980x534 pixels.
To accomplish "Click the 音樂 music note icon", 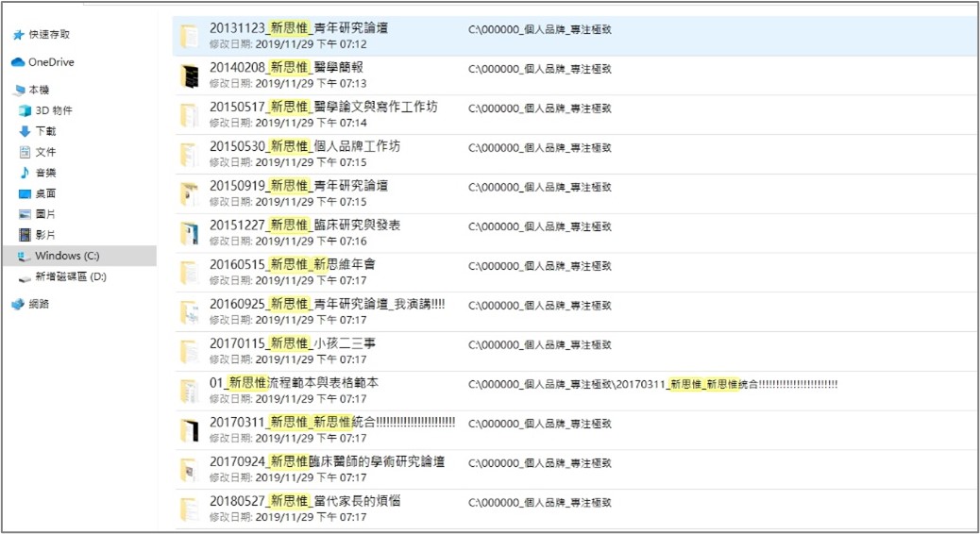I will [25, 173].
